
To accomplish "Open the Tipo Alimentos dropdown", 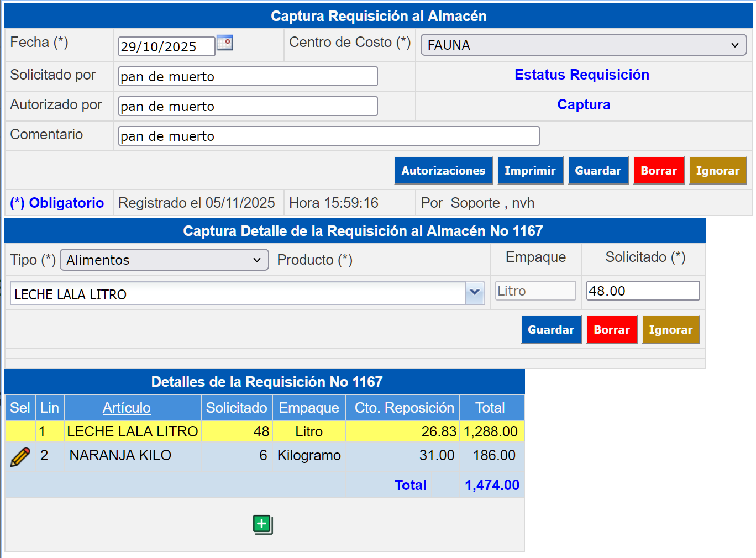I will pos(164,260).
